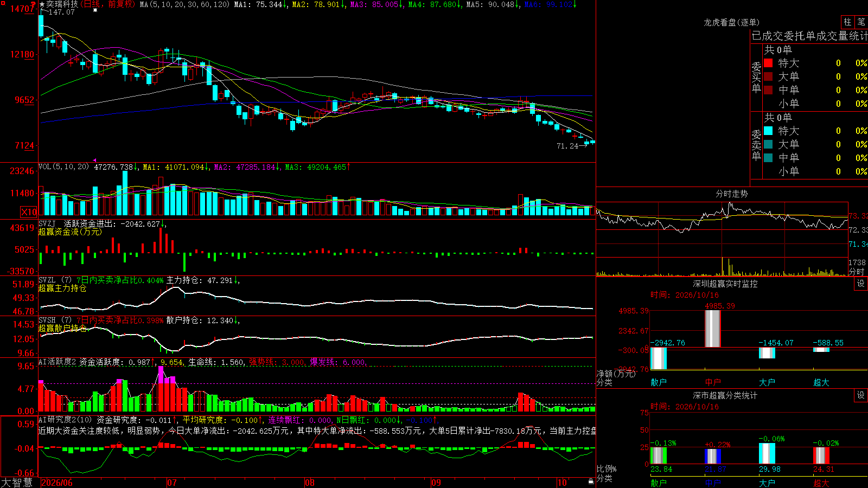Click the 分时走势 panel title
This screenshot has height=488, width=868.
pyautogui.click(x=731, y=194)
